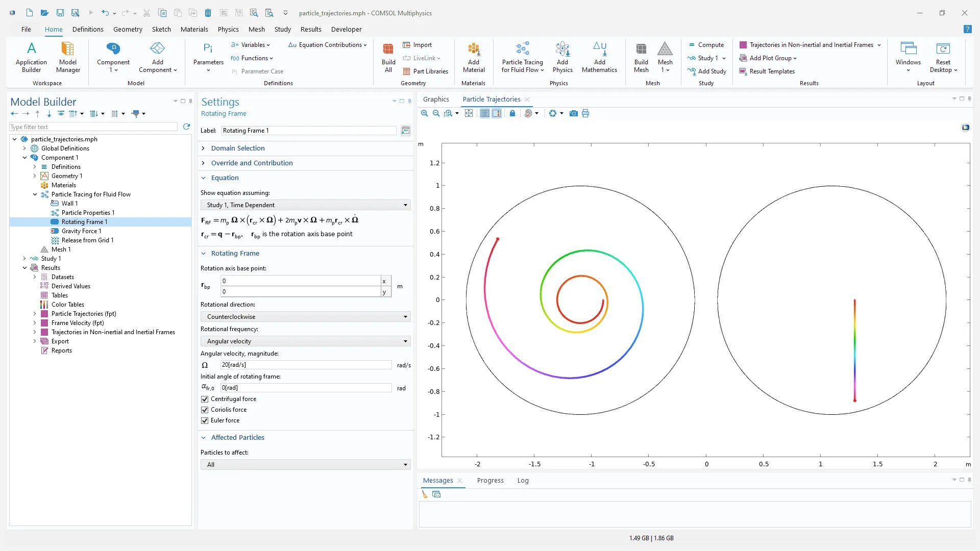This screenshot has width=980, height=551.
Task: Click Add Study in the ribbon
Action: pos(706,71)
